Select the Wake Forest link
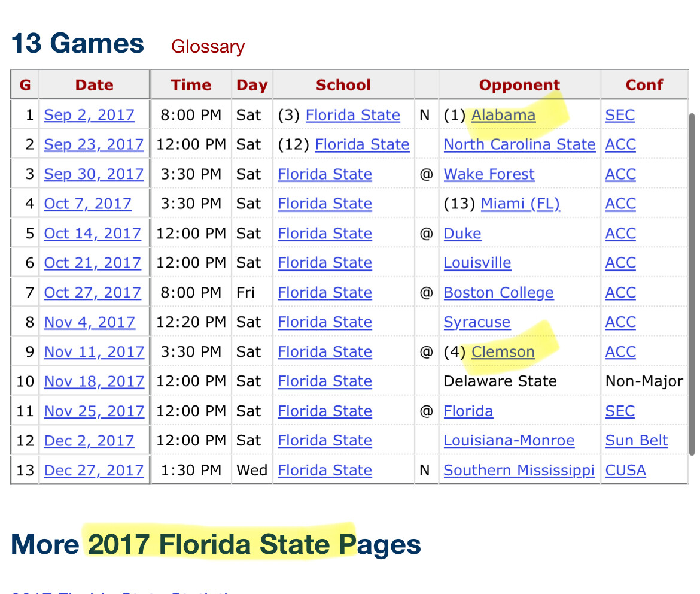The height and width of the screenshot is (594, 700). (x=489, y=174)
